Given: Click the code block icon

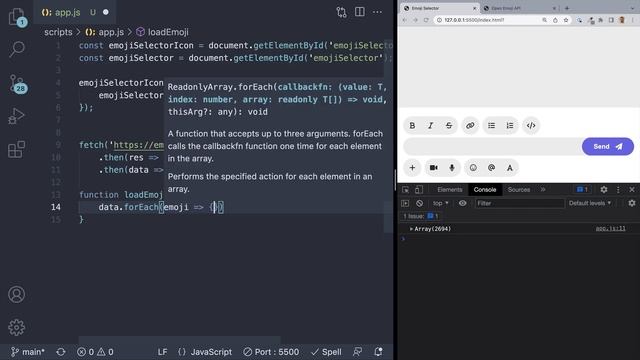Looking at the screenshot, I should pyautogui.click(x=531, y=125).
